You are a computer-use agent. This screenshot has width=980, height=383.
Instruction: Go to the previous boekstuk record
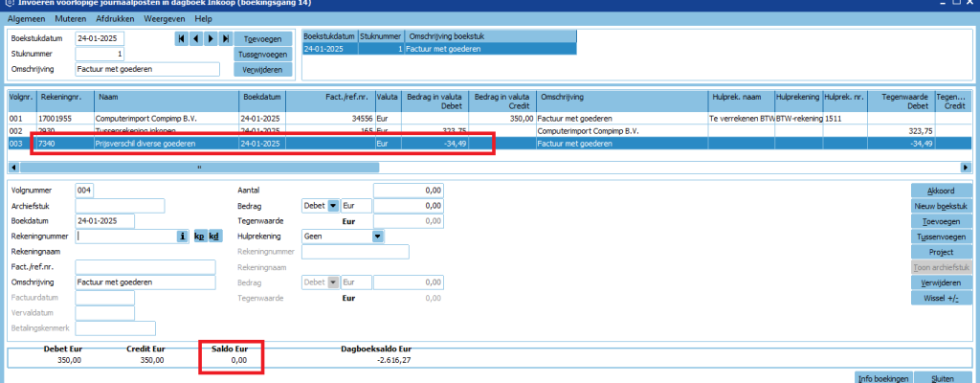pos(196,38)
